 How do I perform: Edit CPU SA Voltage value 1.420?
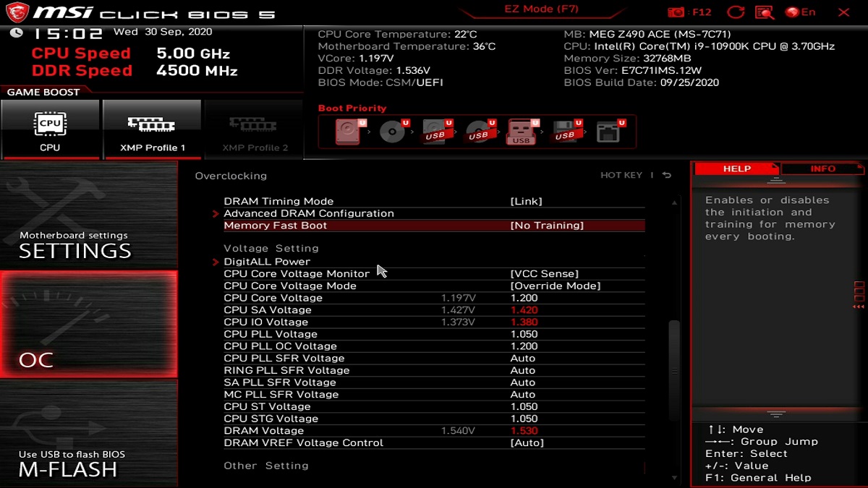pos(524,310)
